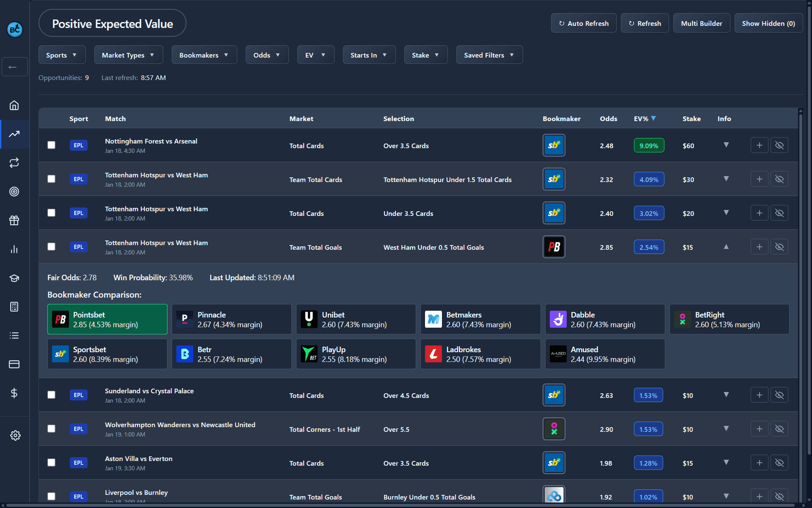Open the gift box promotions icon
Viewport: 812px width, 508px height.
point(14,221)
